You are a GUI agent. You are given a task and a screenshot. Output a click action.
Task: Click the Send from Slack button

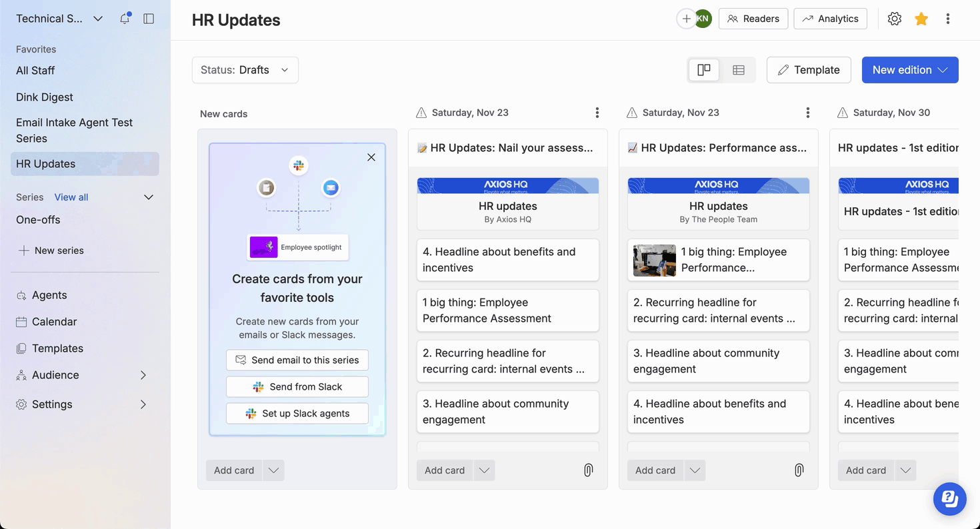(297, 386)
